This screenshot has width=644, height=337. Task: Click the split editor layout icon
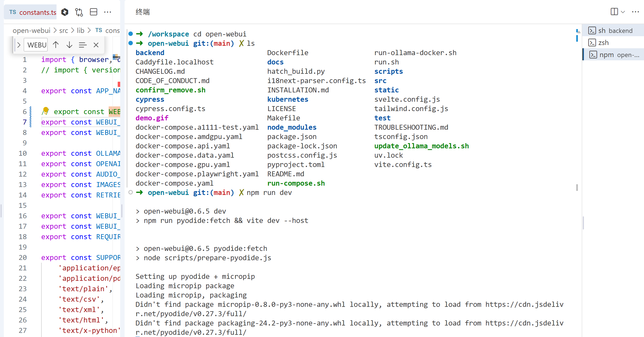94,12
